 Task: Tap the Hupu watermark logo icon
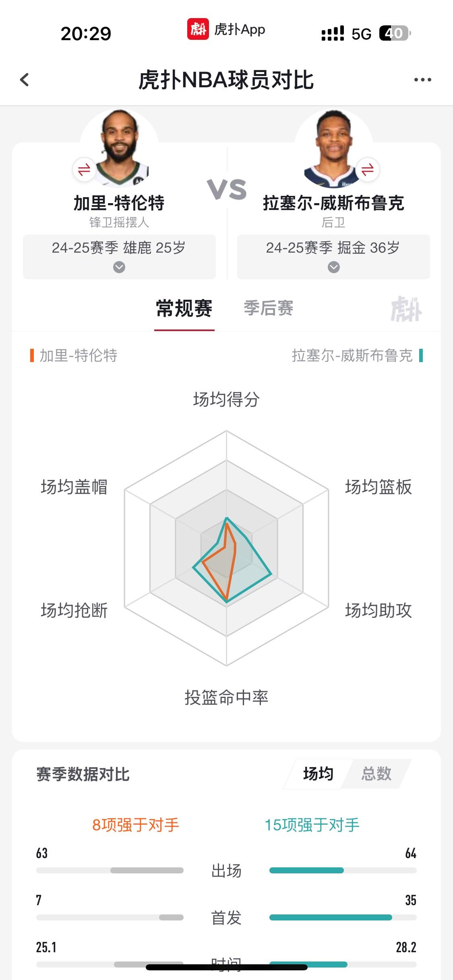(x=406, y=309)
